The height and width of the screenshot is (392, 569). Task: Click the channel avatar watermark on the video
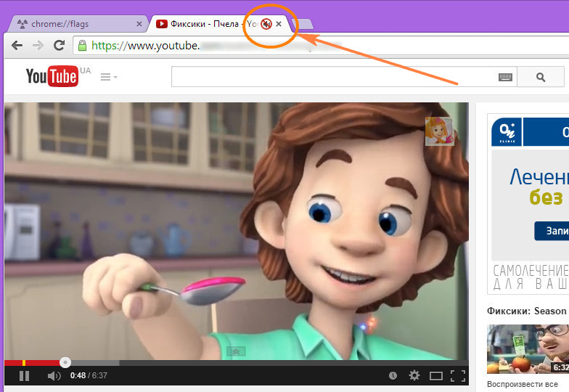[x=440, y=131]
